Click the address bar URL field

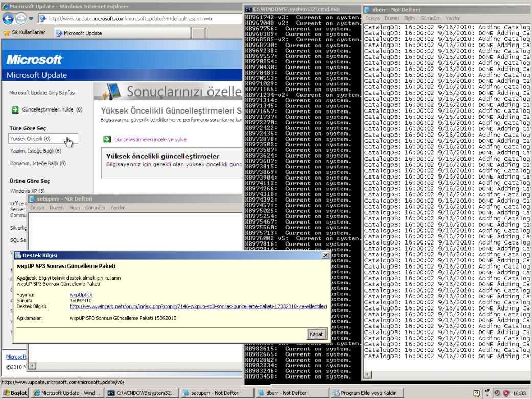[143, 19]
